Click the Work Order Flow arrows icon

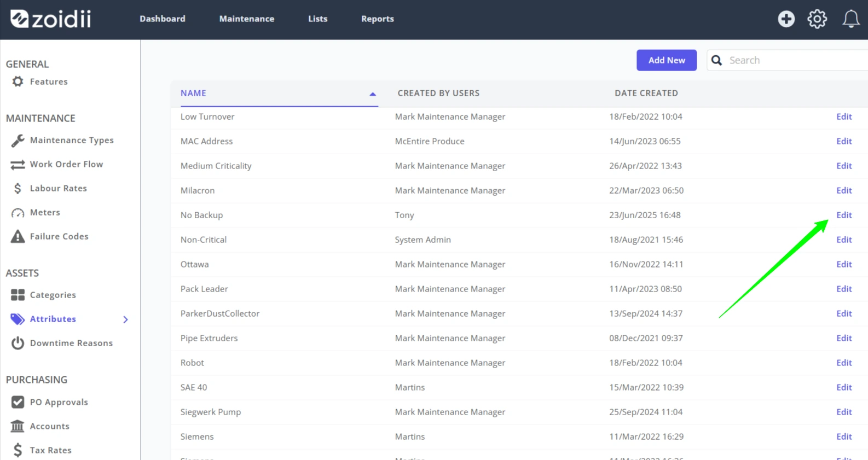(18, 165)
